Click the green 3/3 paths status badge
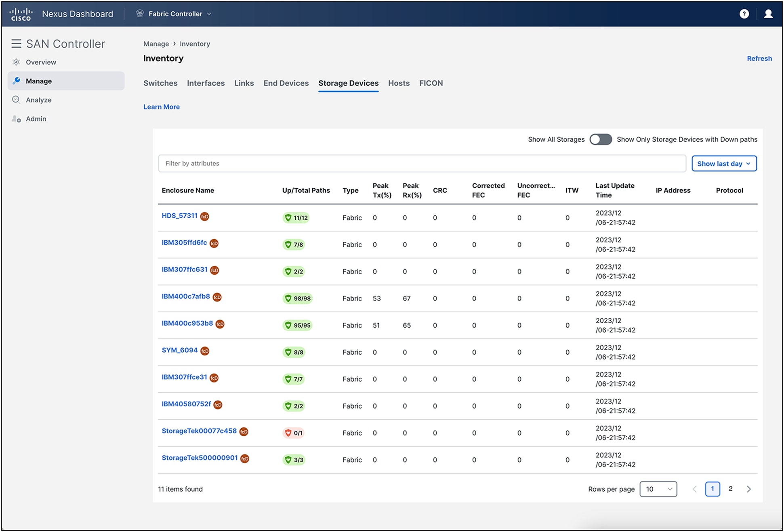 click(294, 460)
